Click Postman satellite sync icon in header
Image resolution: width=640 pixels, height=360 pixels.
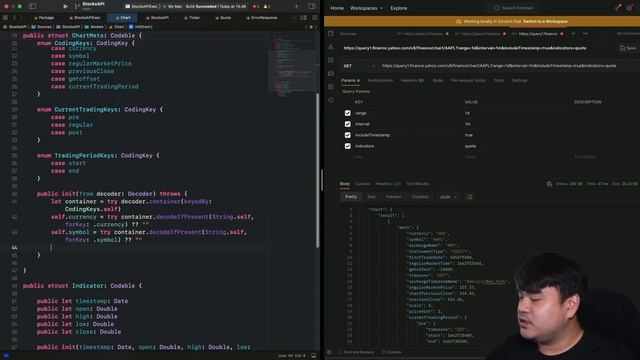pyautogui.click(x=618, y=8)
